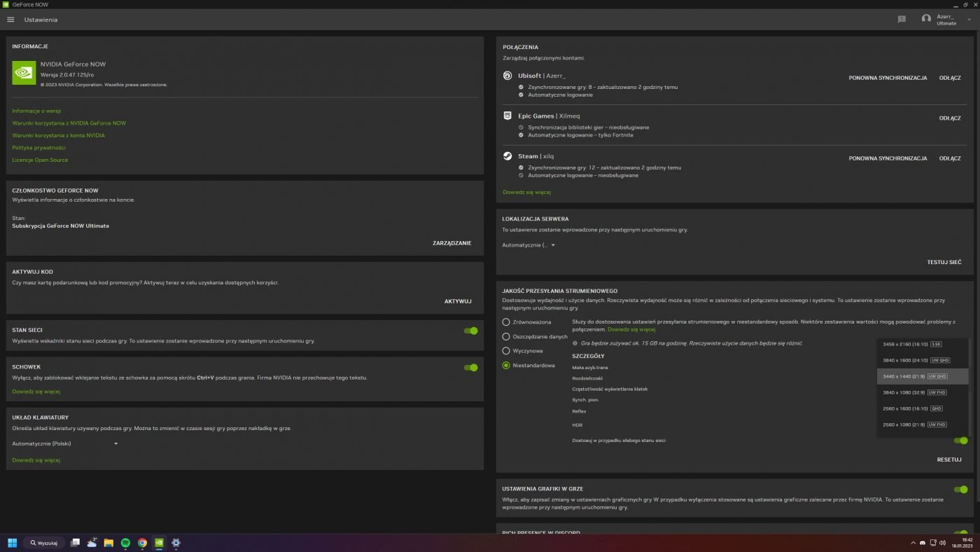Click PONOWNA SYNCHRONIZACJA for Ubisoft

tap(888, 78)
